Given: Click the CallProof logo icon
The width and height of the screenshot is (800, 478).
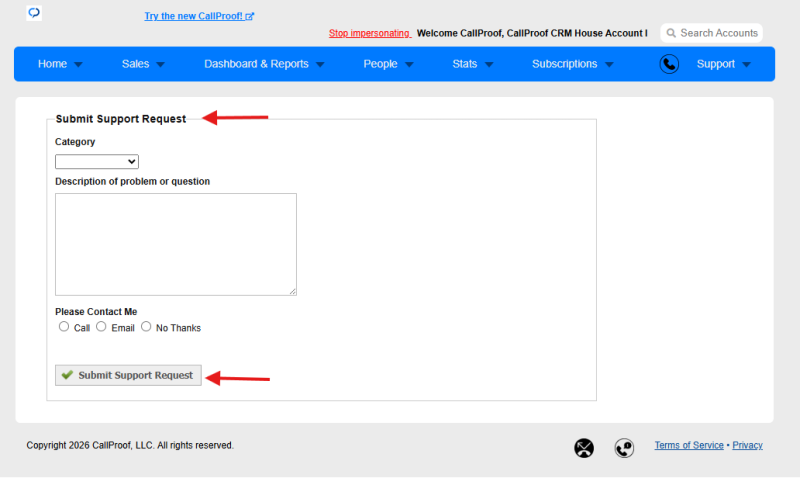Looking at the screenshot, I should coord(34,12).
